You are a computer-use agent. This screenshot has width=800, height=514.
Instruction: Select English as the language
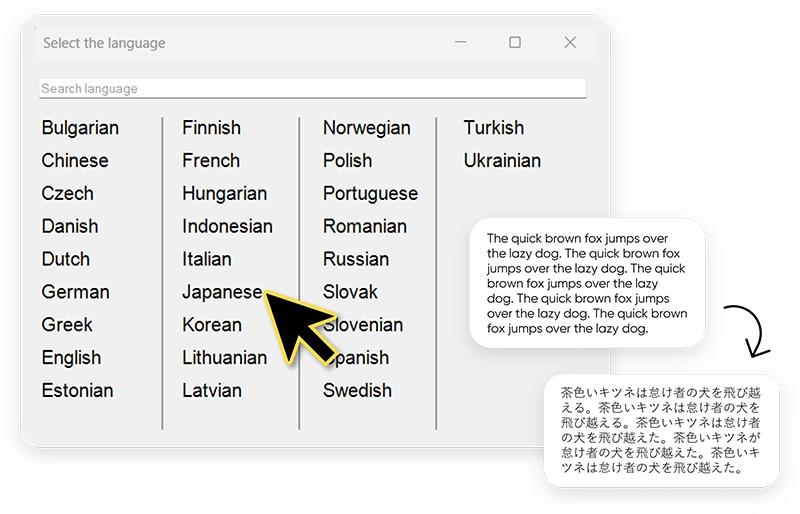(71, 358)
